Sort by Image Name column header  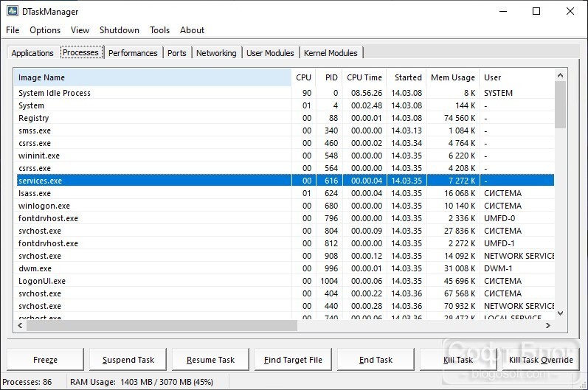[x=153, y=77]
